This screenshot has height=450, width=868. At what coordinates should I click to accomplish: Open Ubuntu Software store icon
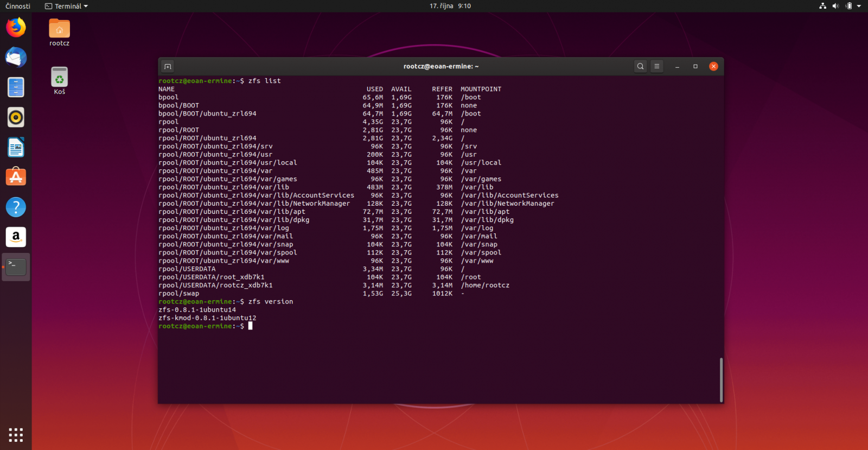[x=16, y=177]
